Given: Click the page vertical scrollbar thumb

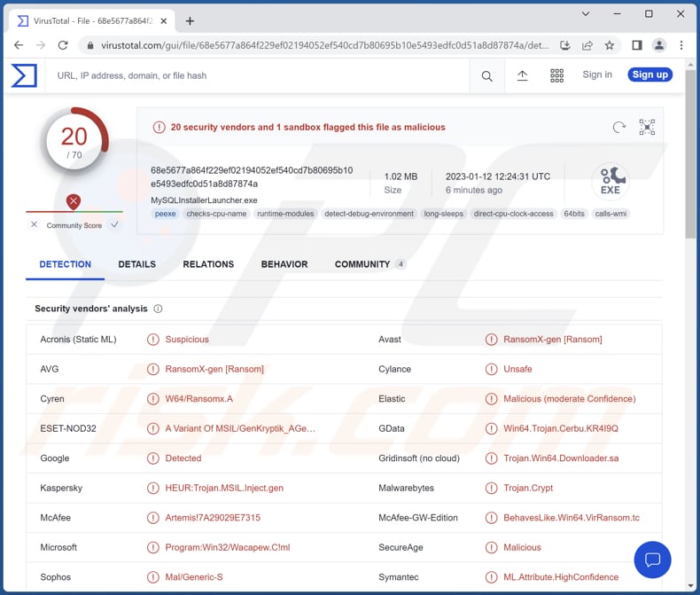Looking at the screenshot, I should 690,154.
